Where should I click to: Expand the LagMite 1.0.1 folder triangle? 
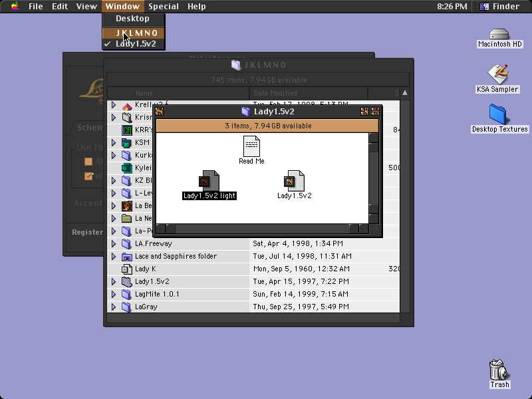pos(114,294)
